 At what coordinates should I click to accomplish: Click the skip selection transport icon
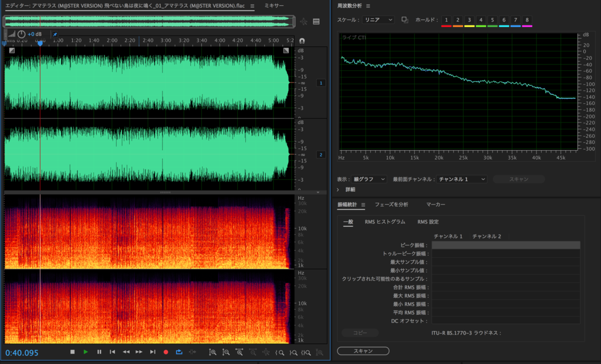pos(193,352)
